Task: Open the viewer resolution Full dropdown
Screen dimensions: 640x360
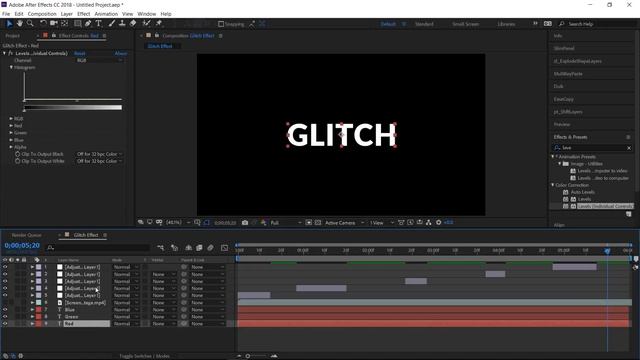Action: [285, 223]
